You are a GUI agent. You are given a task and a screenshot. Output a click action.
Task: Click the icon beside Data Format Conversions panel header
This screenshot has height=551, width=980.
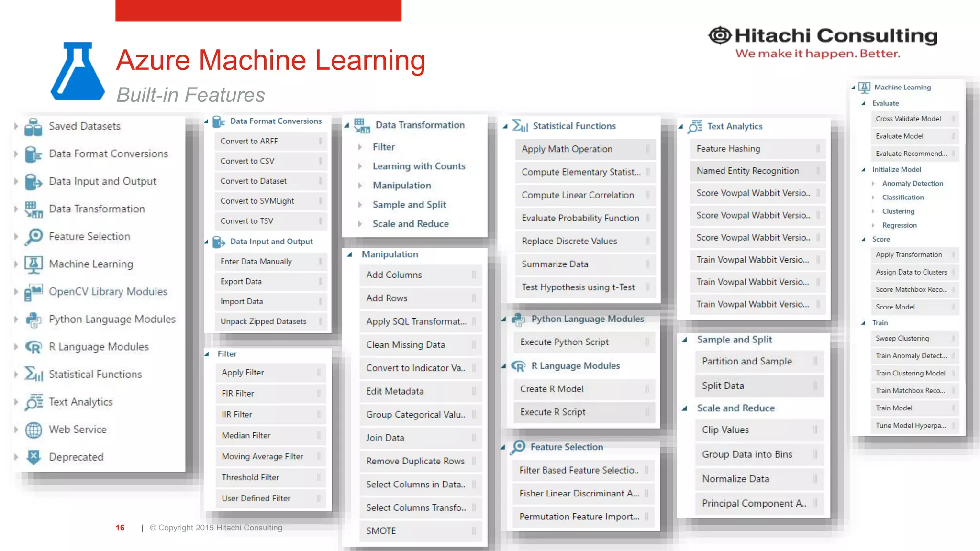click(x=219, y=121)
